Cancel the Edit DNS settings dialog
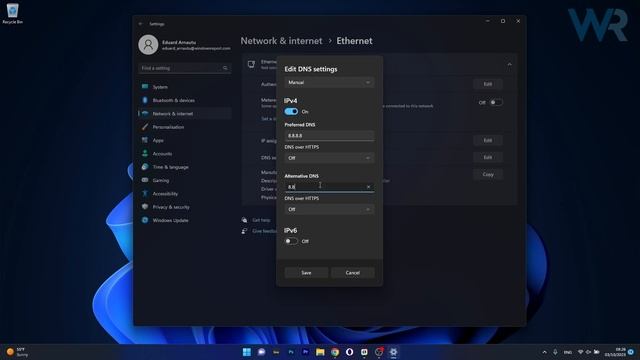The width and height of the screenshot is (640, 360). point(353,273)
